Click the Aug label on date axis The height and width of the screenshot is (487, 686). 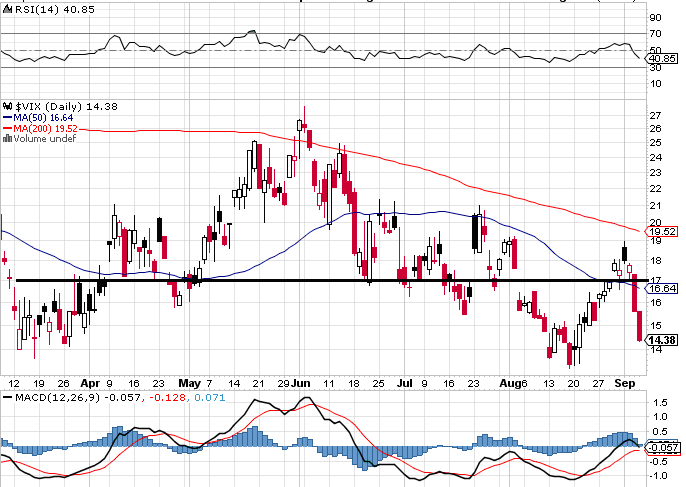(x=511, y=381)
